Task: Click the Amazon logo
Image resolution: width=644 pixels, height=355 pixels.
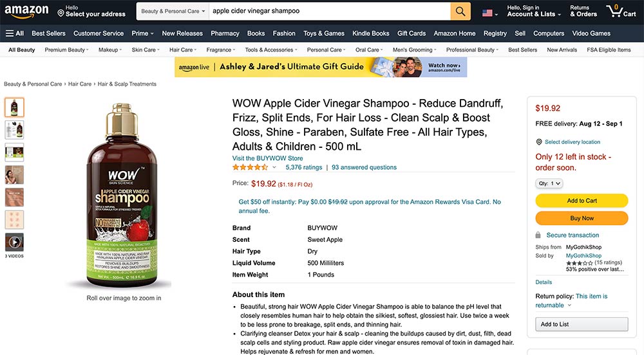Action: click(26, 11)
